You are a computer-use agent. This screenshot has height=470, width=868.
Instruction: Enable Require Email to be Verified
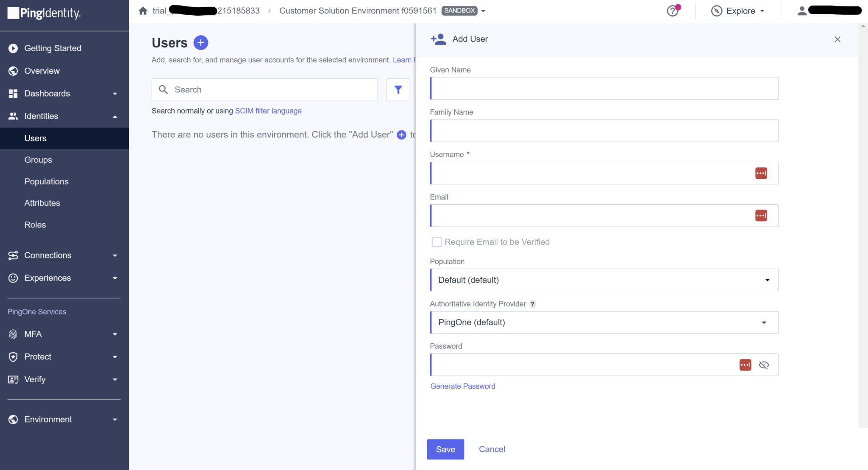437,242
